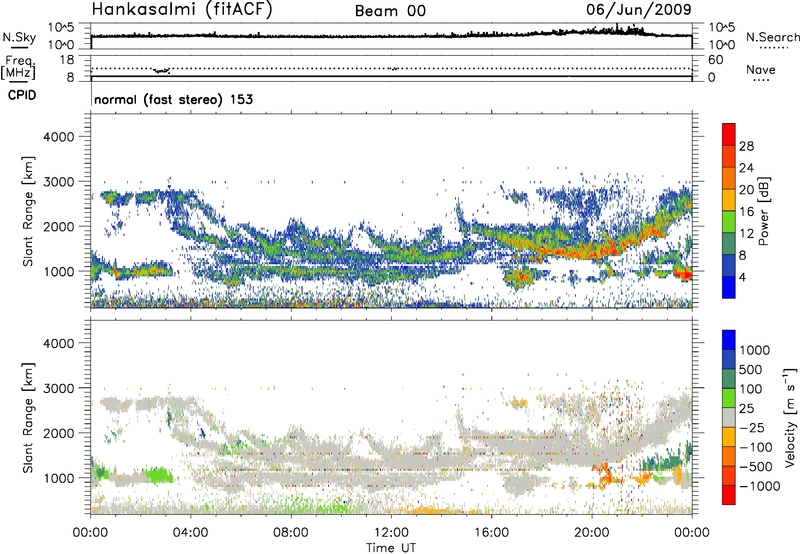
Task: Click the blue top of velocity colorbar
Action: click(729, 340)
